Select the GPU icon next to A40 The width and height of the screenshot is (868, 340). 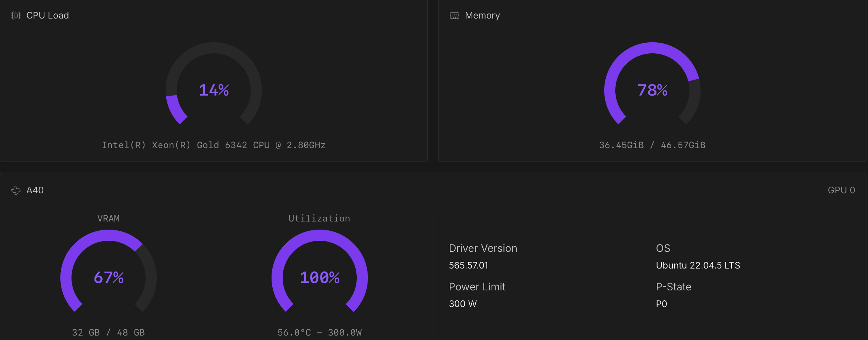15,190
